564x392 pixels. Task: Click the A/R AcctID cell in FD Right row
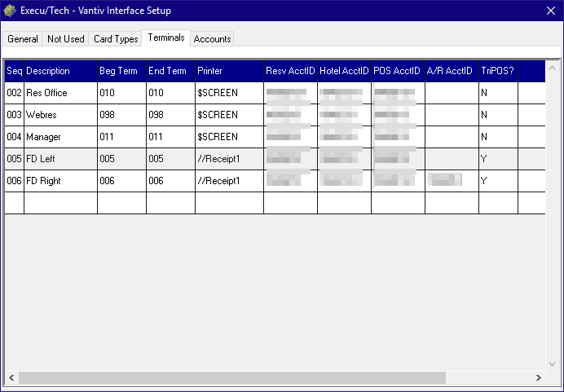coord(452,181)
